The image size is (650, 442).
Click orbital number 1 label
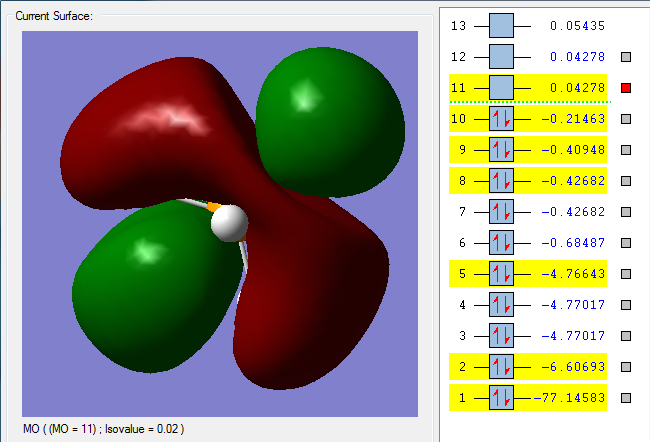tap(462, 398)
